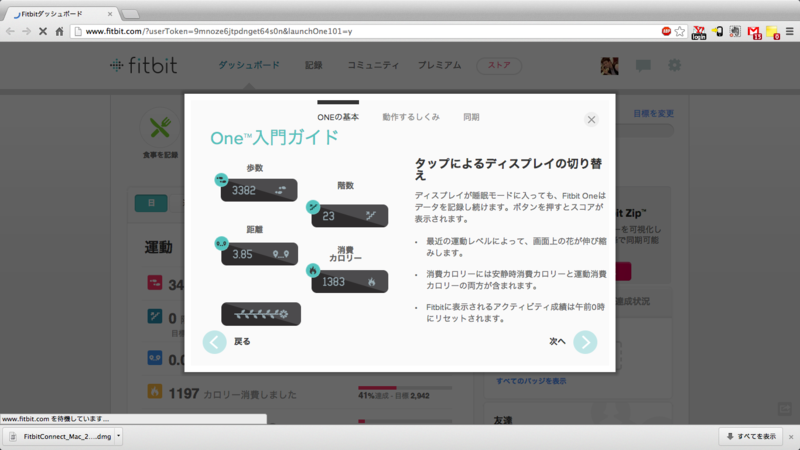Click the teal distance icon badge
800x450 pixels.
(221, 243)
